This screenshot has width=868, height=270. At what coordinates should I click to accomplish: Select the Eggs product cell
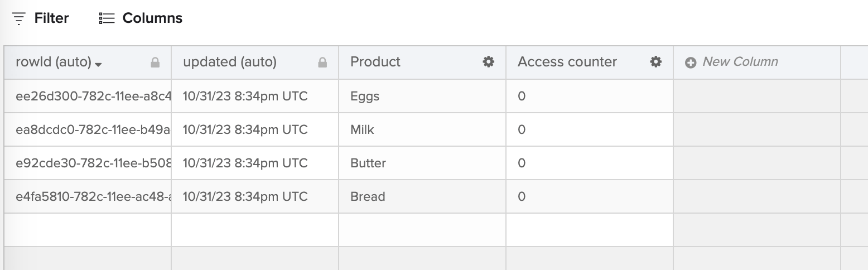pyautogui.click(x=365, y=96)
